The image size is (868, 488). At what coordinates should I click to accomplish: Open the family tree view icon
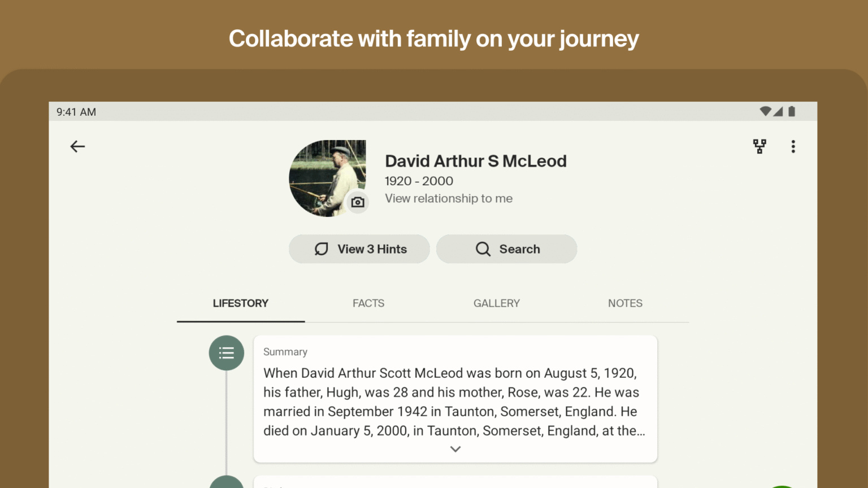click(759, 146)
